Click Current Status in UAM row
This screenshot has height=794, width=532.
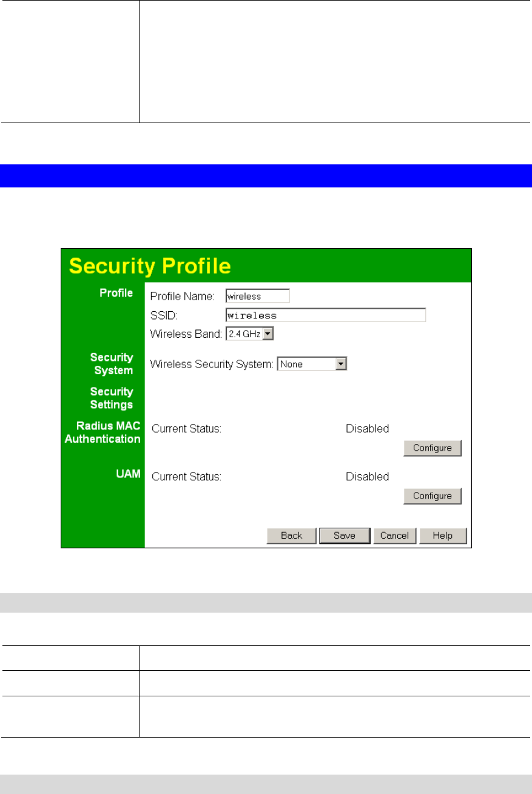pos(186,476)
